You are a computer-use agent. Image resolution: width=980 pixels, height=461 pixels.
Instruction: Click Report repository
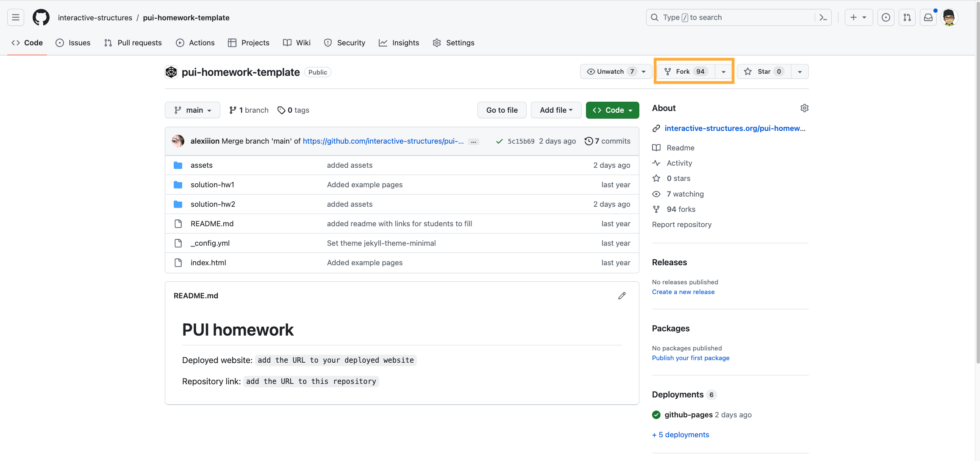(x=682, y=225)
